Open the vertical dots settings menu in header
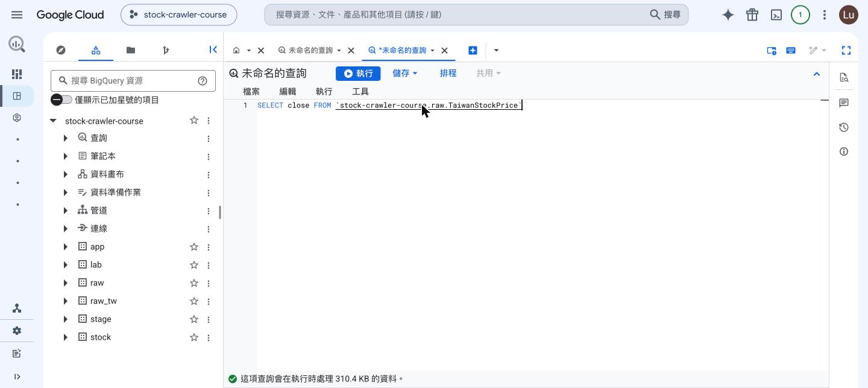This screenshot has width=868, height=388. (825, 15)
